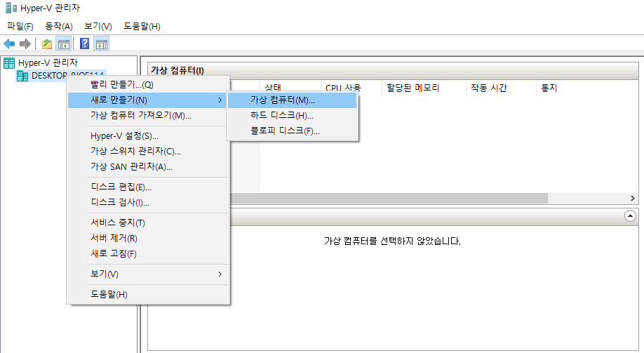Open the 보기(V) menu in menu bar
The width and height of the screenshot is (644, 353).
pyautogui.click(x=98, y=26)
